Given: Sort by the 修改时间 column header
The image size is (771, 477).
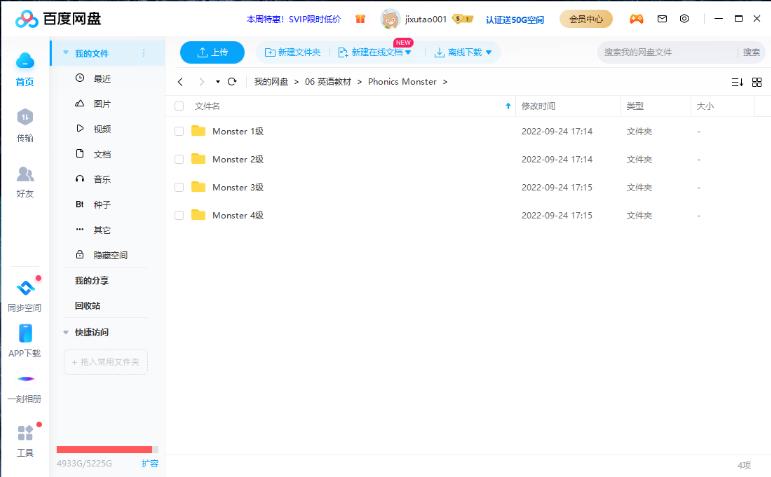Looking at the screenshot, I should 538,106.
